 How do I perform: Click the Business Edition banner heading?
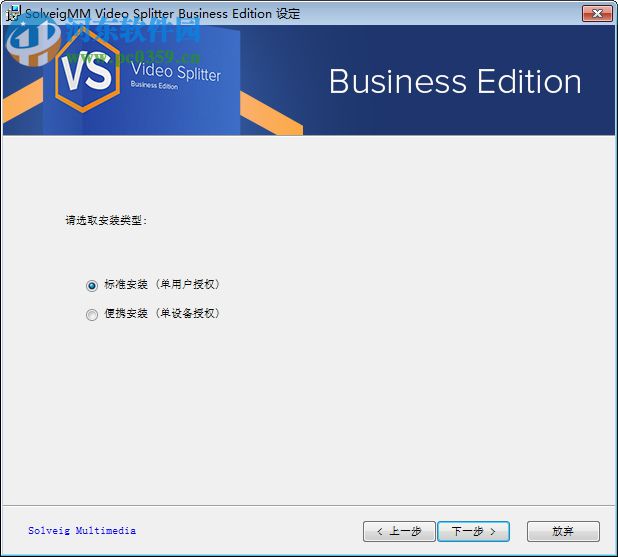pyautogui.click(x=455, y=82)
